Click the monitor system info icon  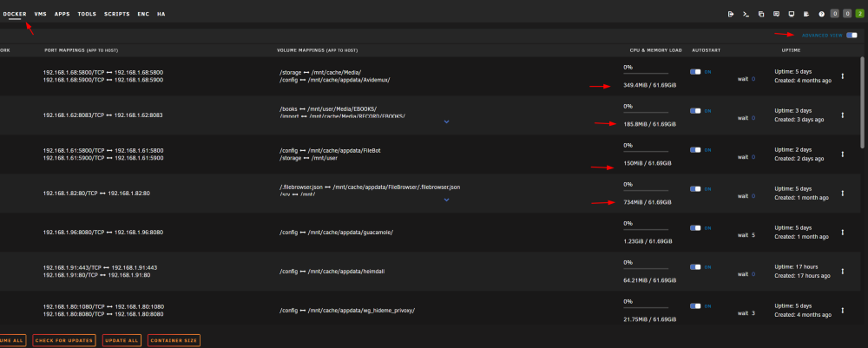tap(791, 14)
